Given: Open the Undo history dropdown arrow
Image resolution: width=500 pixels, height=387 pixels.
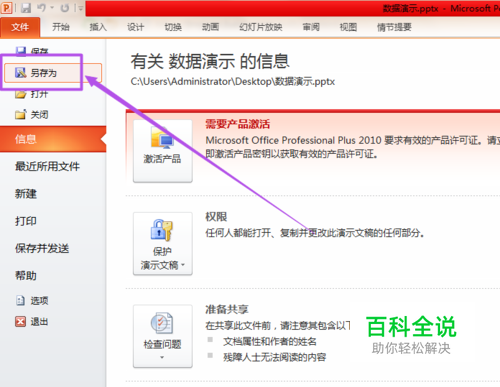Looking at the screenshot, I should click(52, 8).
